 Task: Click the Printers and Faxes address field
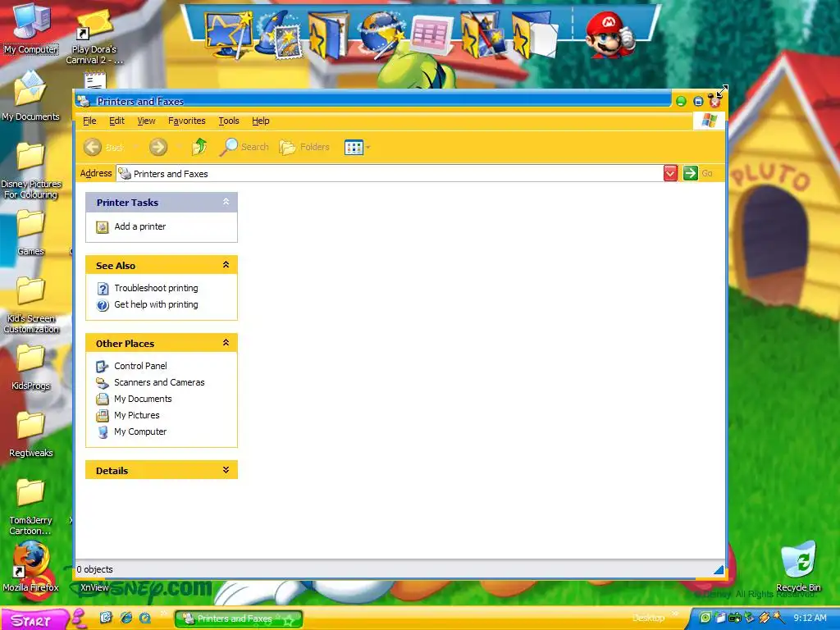390,173
